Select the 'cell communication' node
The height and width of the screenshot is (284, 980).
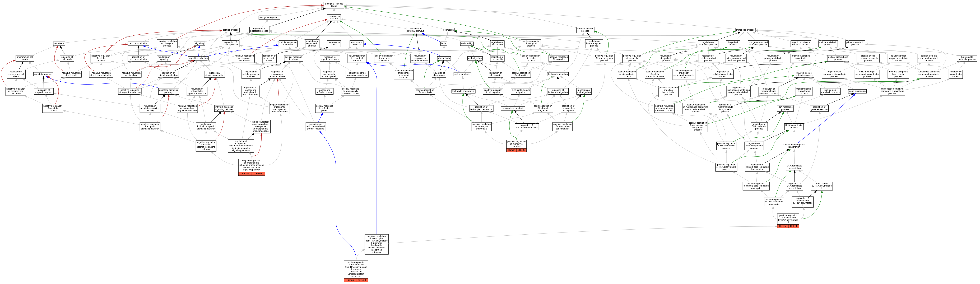tap(138, 43)
